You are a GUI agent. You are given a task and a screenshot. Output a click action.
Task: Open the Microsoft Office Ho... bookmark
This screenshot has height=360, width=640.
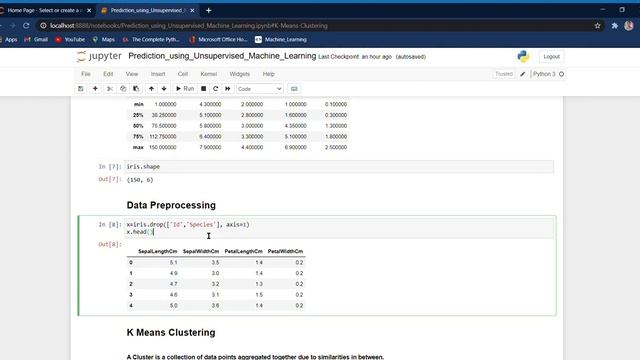[218, 40]
